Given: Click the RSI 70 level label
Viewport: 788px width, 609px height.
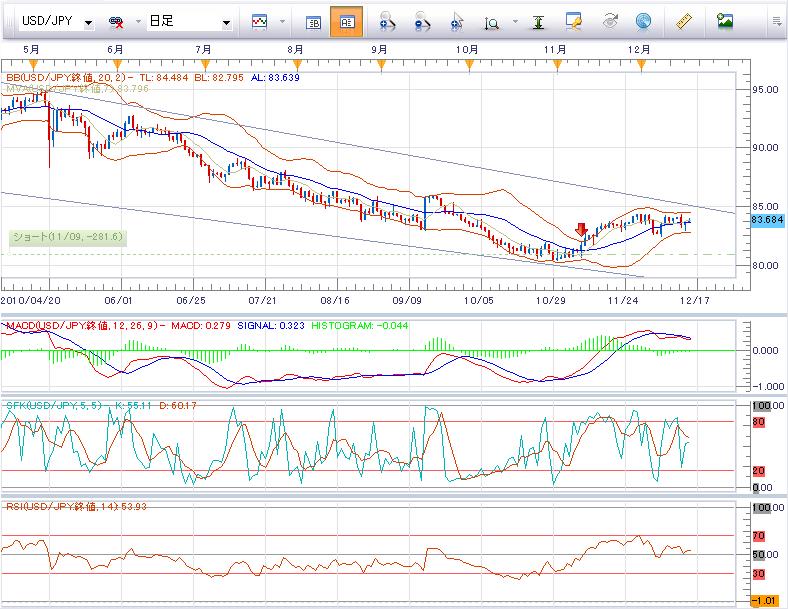Looking at the screenshot, I should pyautogui.click(x=758, y=536).
